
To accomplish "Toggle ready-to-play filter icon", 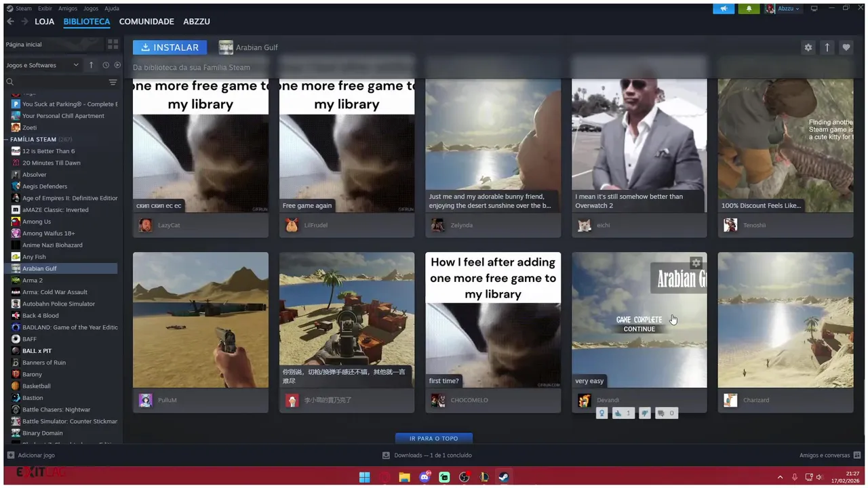I will coord(117,65).
